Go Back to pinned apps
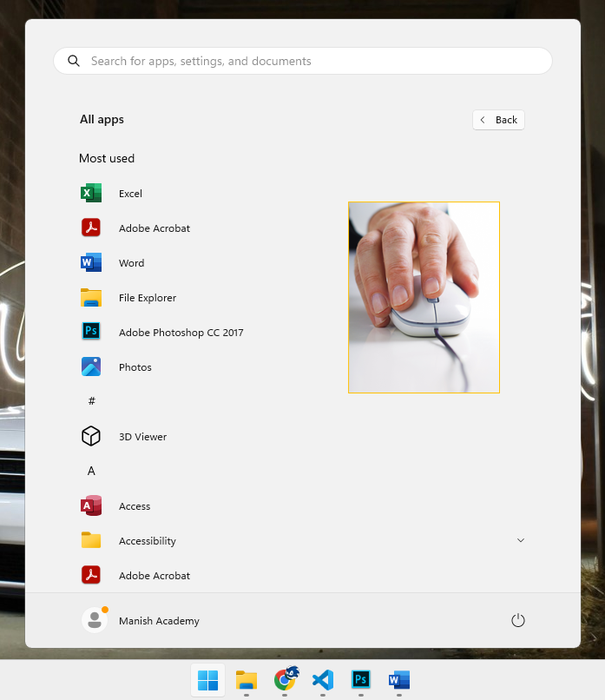 click(x=498, y=120)
